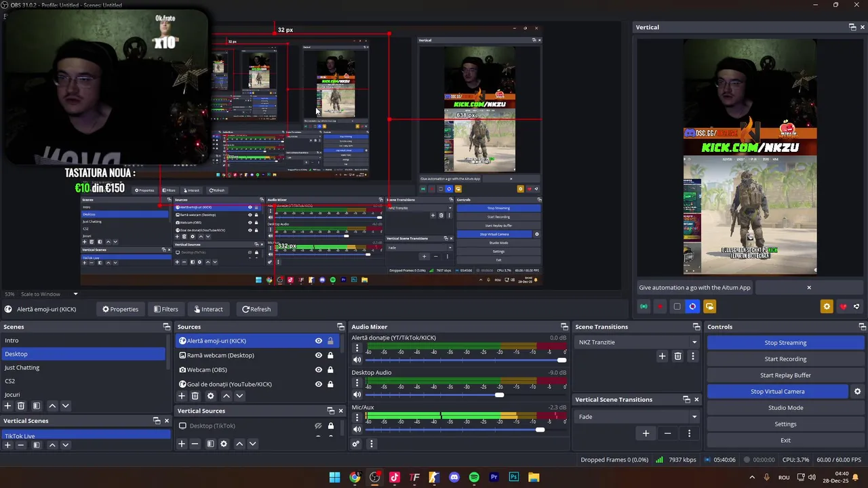Show Desktop (TikTok) vertical source
868x488 pixels.
[318, 426]
